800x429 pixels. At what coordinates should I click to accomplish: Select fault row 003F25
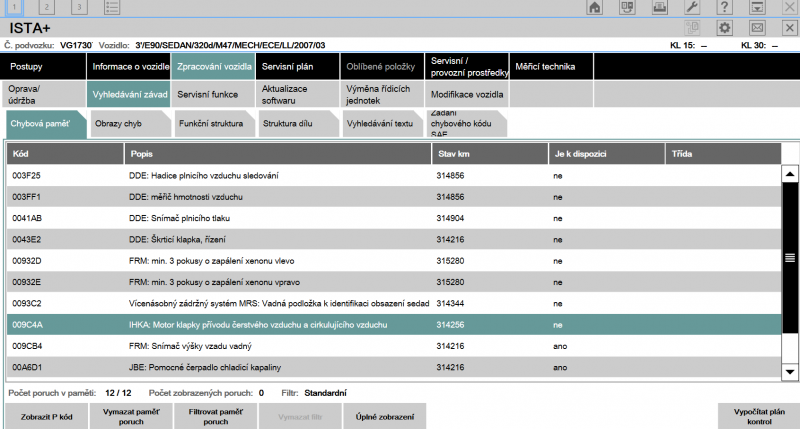point(394,175)
